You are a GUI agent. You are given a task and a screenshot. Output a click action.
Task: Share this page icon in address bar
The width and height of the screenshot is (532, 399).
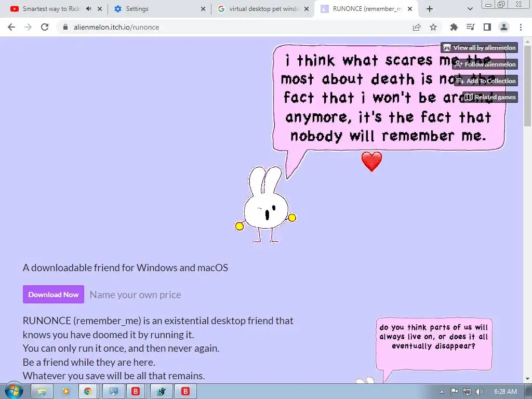coord(417,27)
